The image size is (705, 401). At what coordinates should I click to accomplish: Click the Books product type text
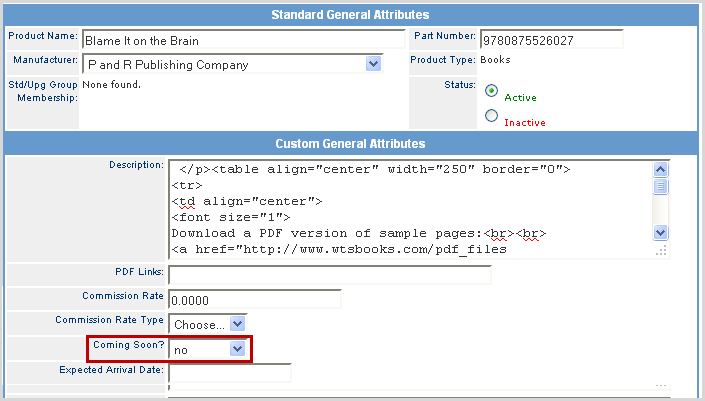point(496,60)
